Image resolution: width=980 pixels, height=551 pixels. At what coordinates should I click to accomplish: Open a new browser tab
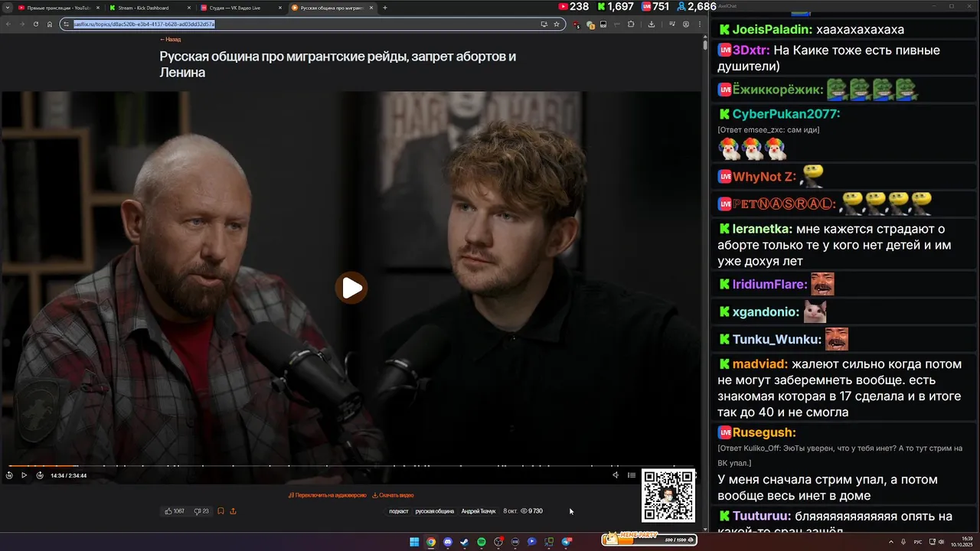[x=385, y=8]
